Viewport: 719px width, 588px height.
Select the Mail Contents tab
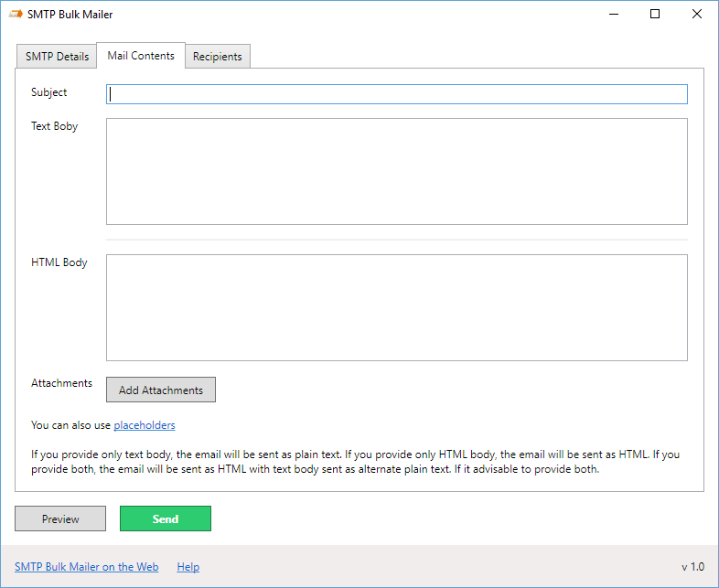tap(141, 56)
